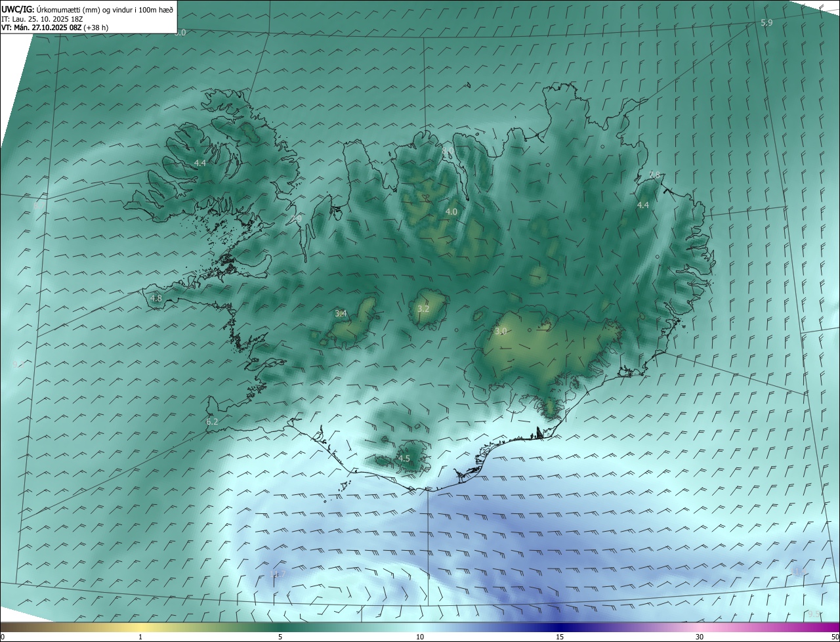The height and width of the screenshot is (642, 840).
Task: Click the 30 tick on the color scale
Action: 700,637
